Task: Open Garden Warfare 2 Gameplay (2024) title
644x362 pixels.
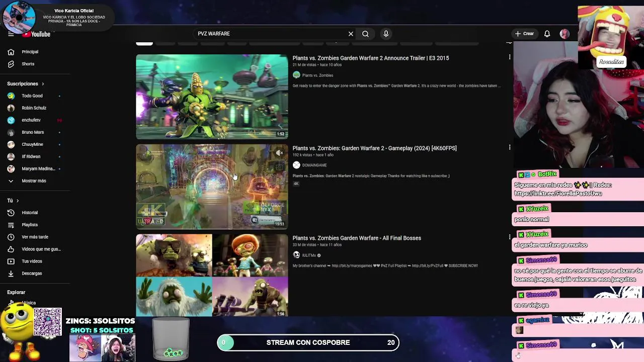Action: pos(375,148)
